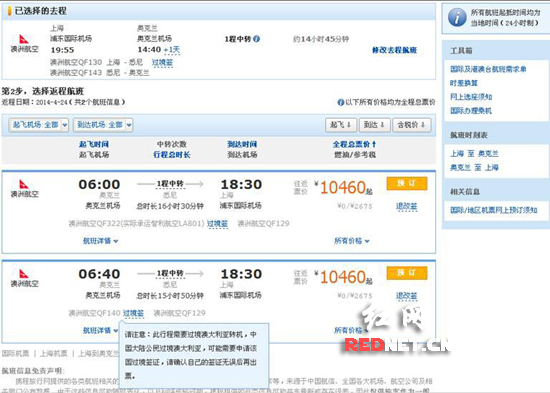Click info icon before 以下所有价格均为全程总票价
This screenshot has height=393, width=550.
coord(340,102)
